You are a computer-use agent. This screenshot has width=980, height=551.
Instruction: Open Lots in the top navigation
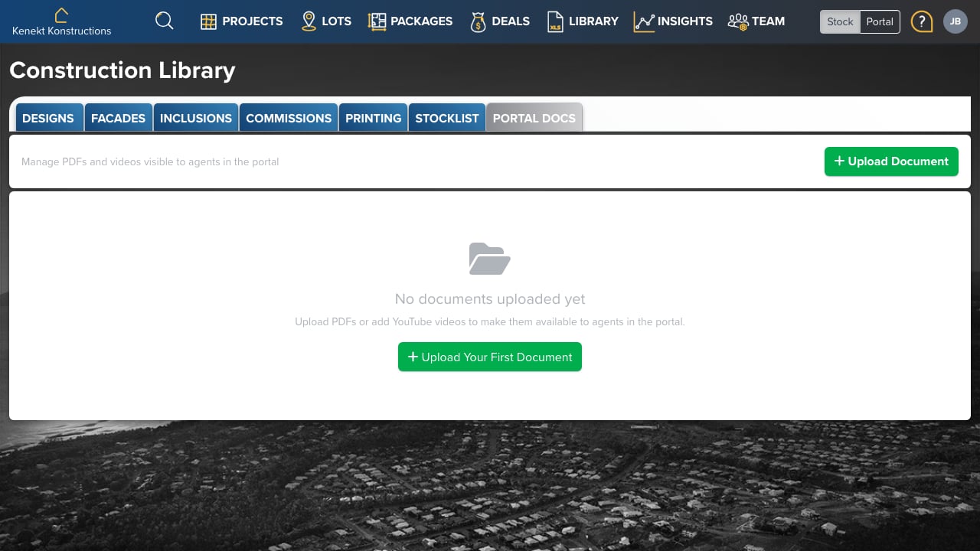click(326, 21)
